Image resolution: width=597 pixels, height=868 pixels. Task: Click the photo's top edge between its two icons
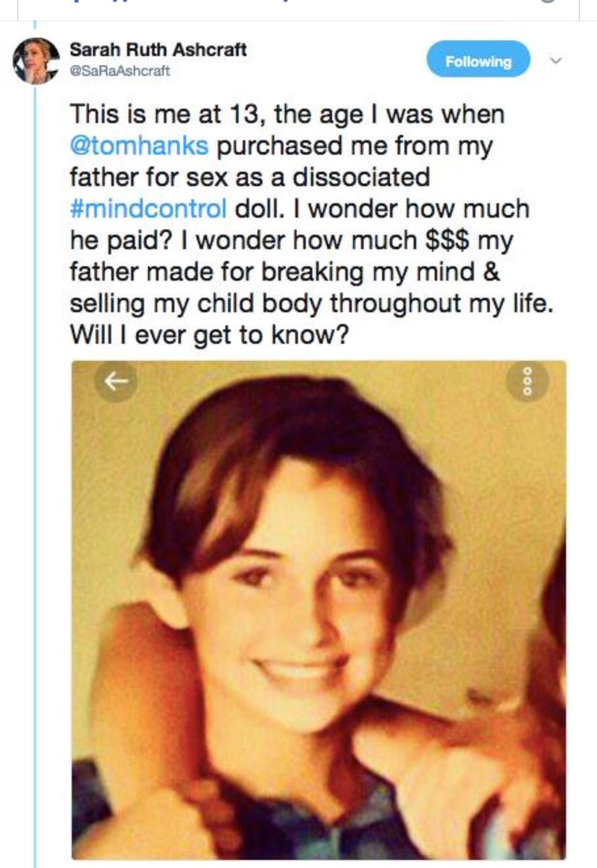[x=318, y=370]
